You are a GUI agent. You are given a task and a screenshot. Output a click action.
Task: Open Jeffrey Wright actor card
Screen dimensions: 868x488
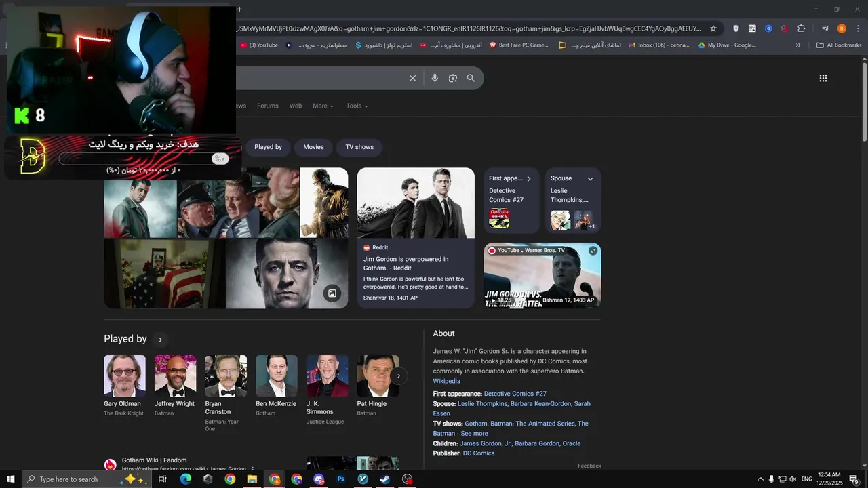tap(175, 386)
